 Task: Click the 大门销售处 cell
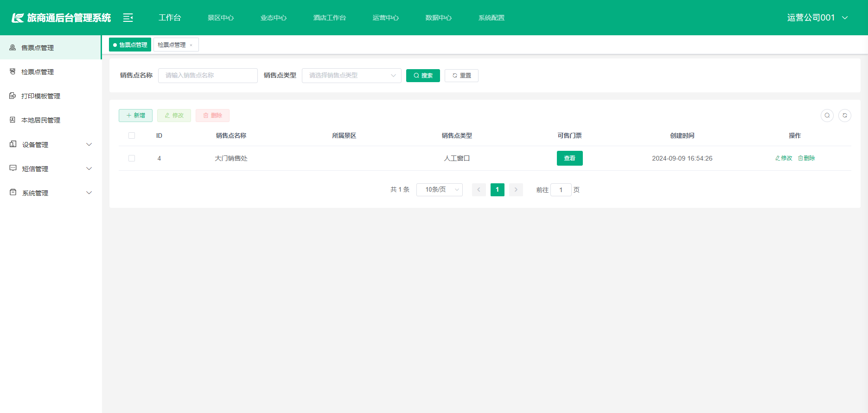point(231,158)
